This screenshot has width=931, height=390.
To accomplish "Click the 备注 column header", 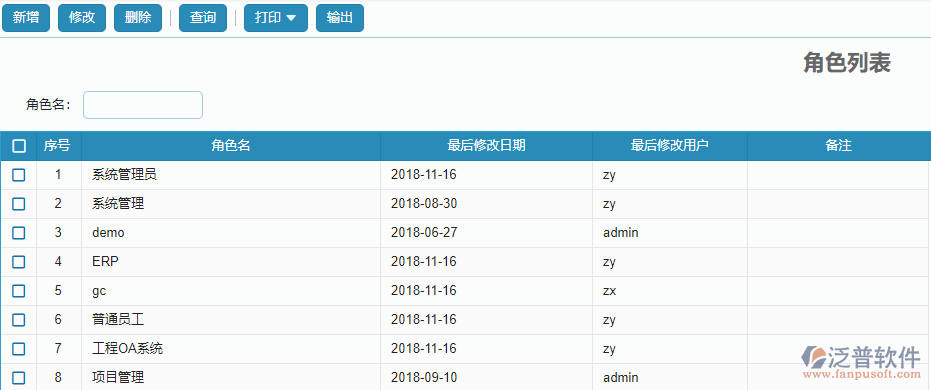I will click(839, 146).
